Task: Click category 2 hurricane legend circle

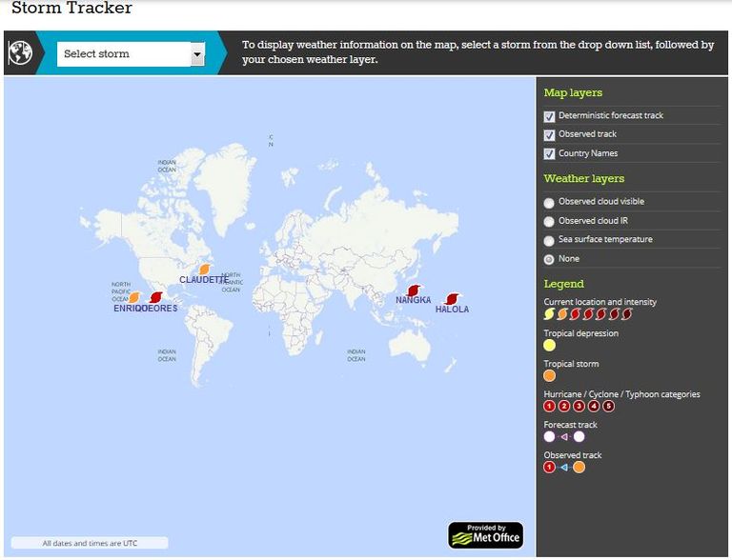Action: [564, 406]
